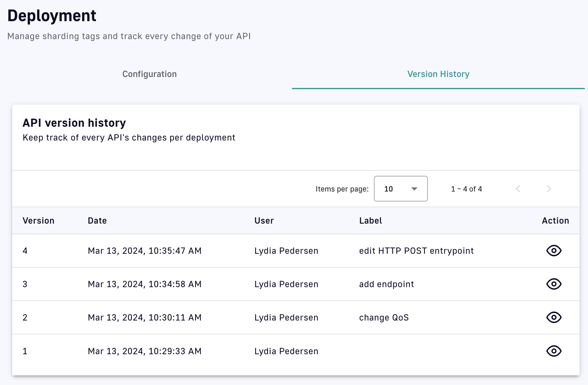Viewport: 588px width, 385px height.
Task: Click the eye icon for version 3
Action: pyautogui.click(x=554, y=284)
